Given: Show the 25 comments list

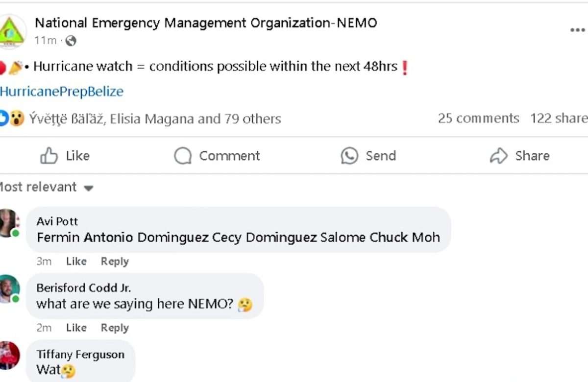Looking at the screenshot, I should 478,118.
